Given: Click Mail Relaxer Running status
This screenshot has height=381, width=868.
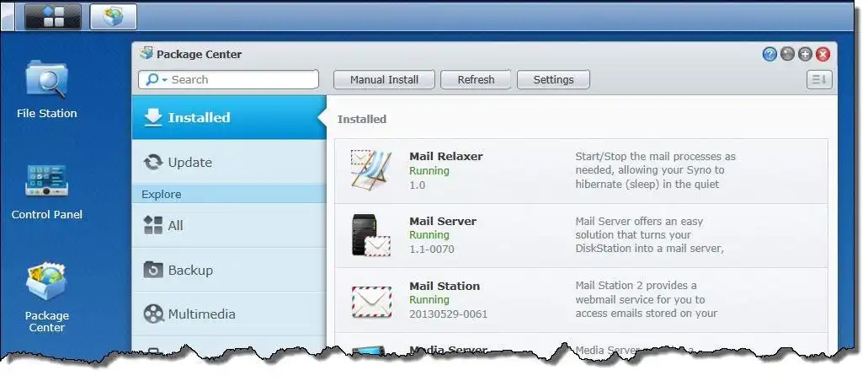Looking at the screenshot, I should (429, 171).
